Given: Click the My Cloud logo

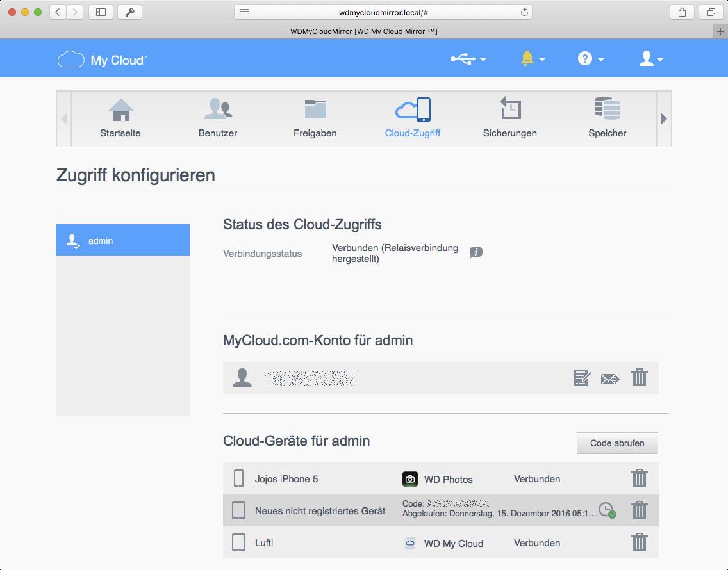Looking at the screenshot, I should pos(102,60).
